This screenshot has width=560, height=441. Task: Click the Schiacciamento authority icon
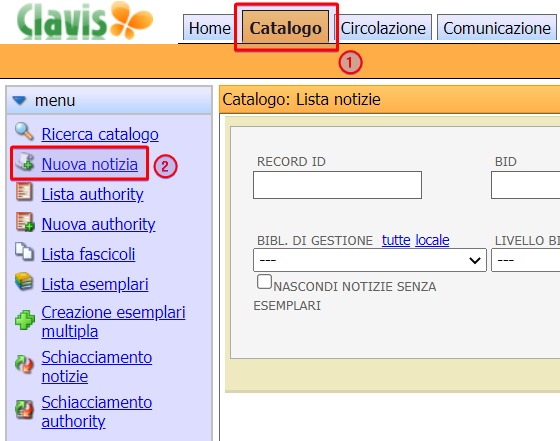pos(24,409)
